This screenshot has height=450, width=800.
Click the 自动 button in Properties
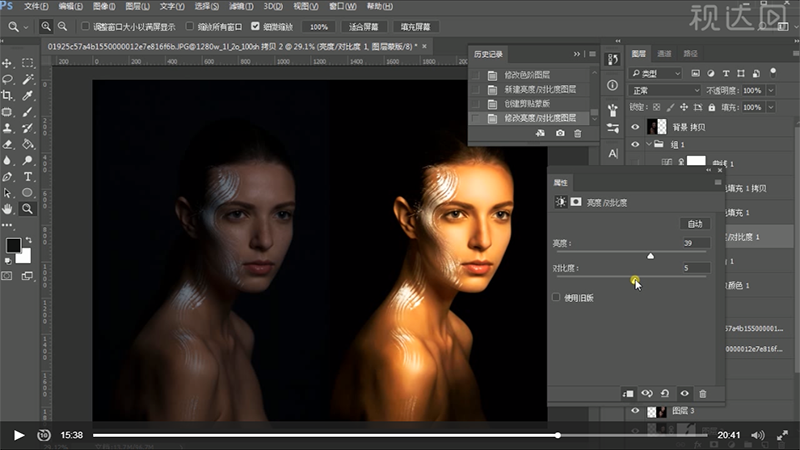pos(695,223)
